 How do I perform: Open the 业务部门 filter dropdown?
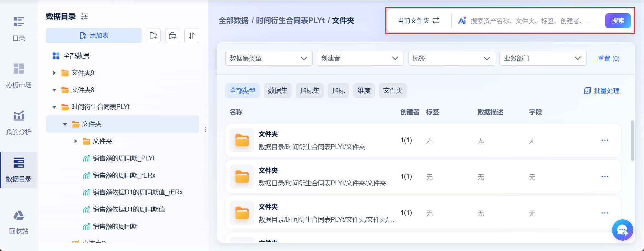[x=543, y=58]
